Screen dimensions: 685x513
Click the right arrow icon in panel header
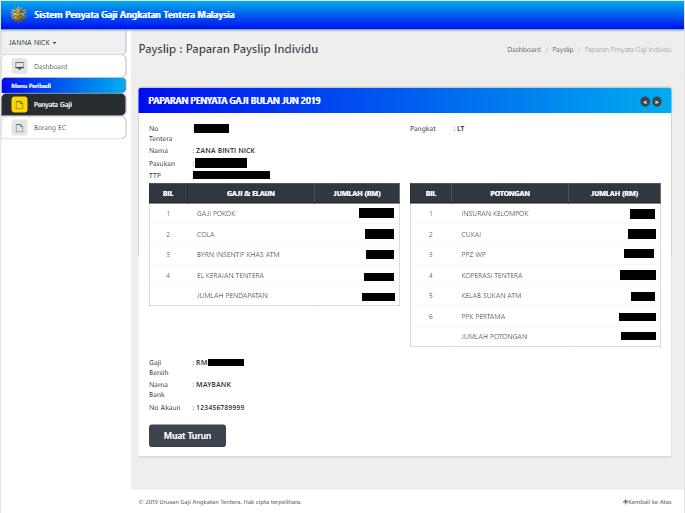[657, 101]
